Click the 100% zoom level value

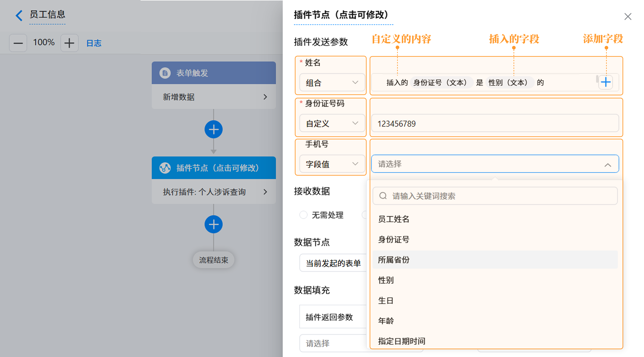pyautogui.click(x=44, y=42)
